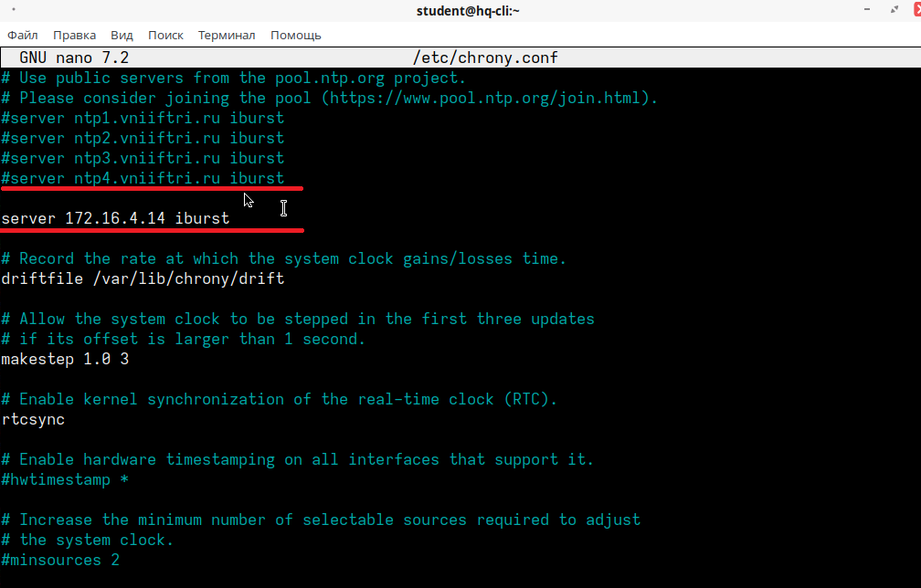Open the Помощь menu
This screenshot has width=921, height=588.
coord(295,35)
